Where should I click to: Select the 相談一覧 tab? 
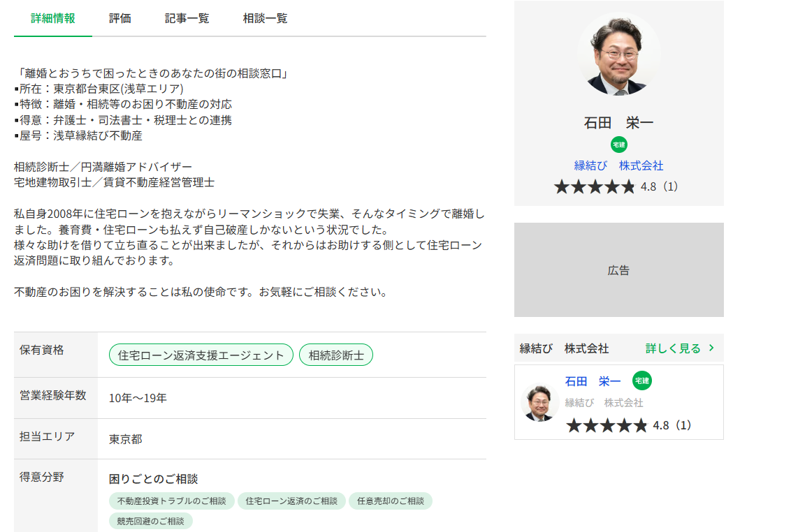pyautogui.click(x=265, y=18)
